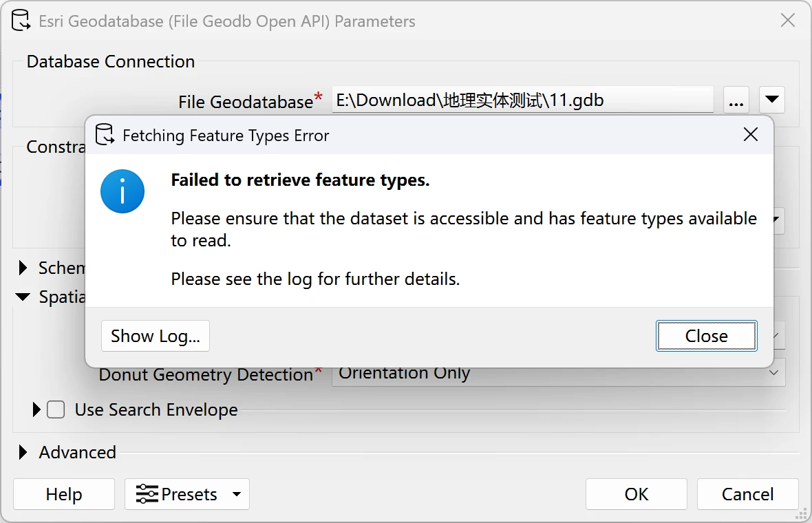Click Show Log button
This screenshot has width=812, height=523.
click(156, 336)
